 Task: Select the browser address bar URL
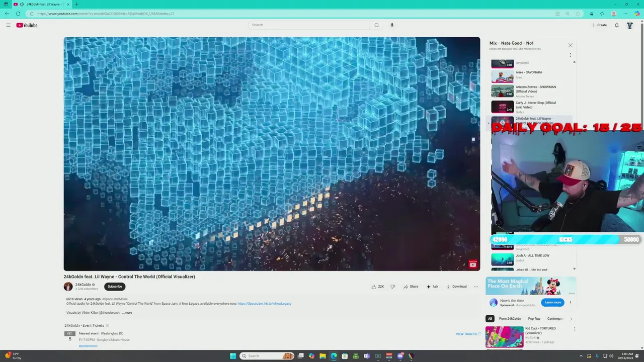click(x=106, y=14)
